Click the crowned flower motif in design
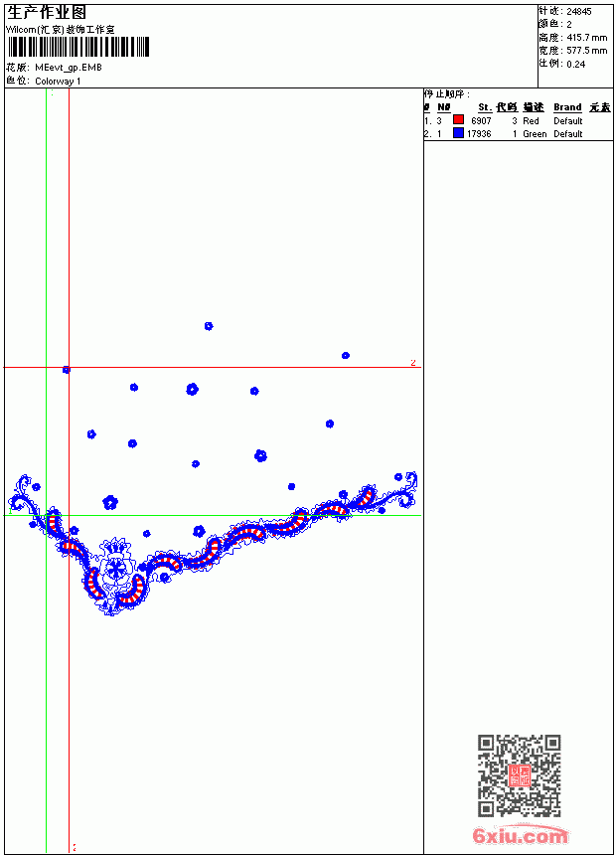Image resolution: width=616 pixels, height=855 pixels. 115,565
